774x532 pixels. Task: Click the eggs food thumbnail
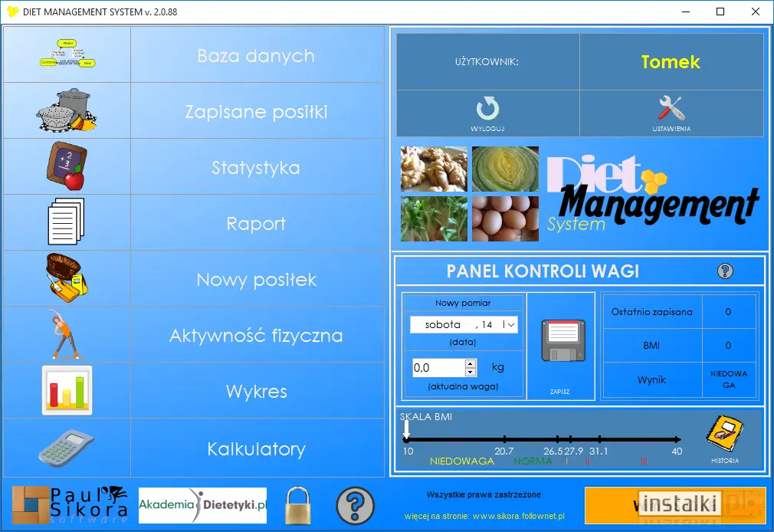(x=506, y=218)
